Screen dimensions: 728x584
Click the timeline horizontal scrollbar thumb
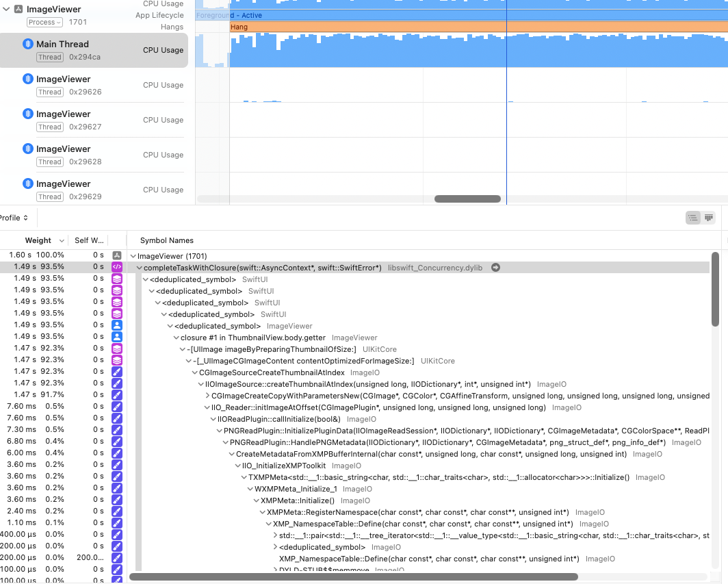click(467, 199)
